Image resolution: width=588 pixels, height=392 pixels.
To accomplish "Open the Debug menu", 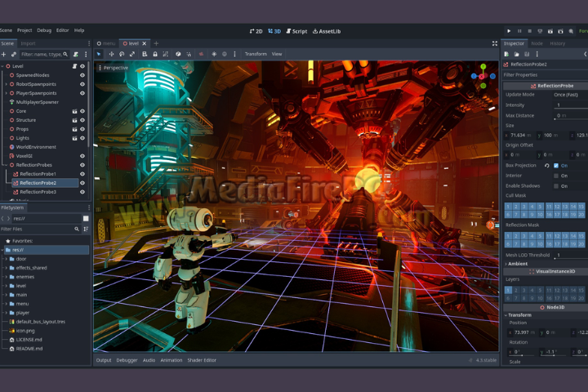I will 44,30.
